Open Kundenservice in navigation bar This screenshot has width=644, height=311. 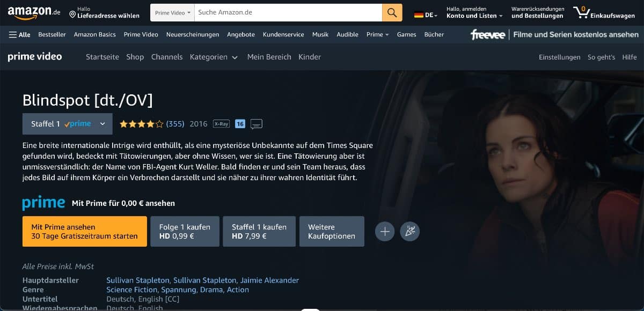(283, 34)
